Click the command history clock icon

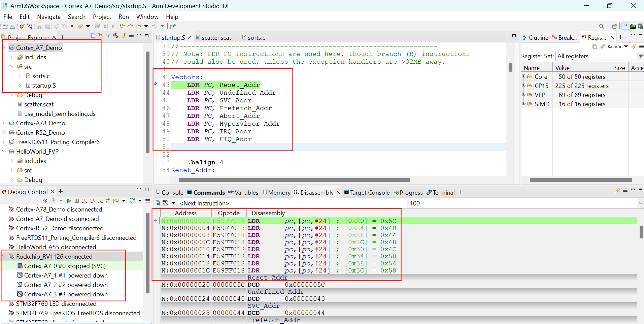(166, 203)
